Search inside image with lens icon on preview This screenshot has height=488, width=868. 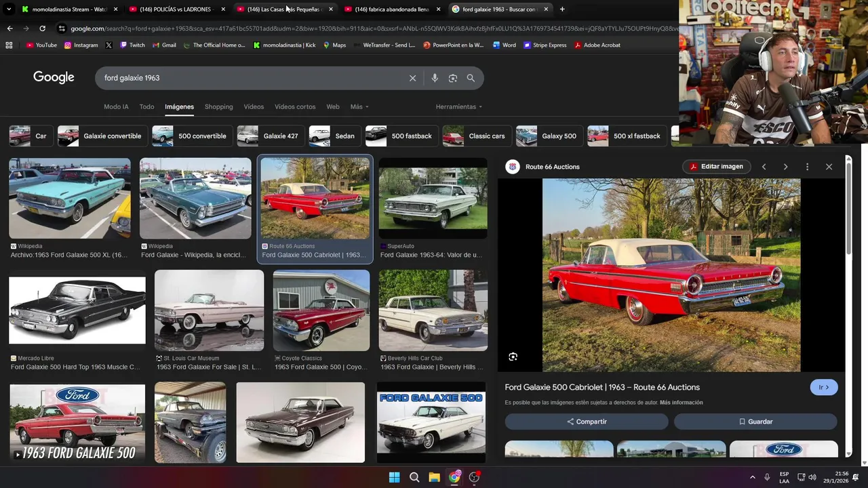513,357
